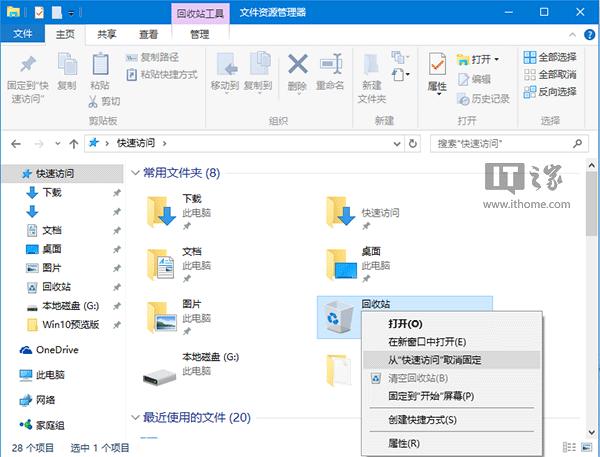Click the Delete (删除) ribbon icon
600x457 pixels.
(x=297, y=72)
